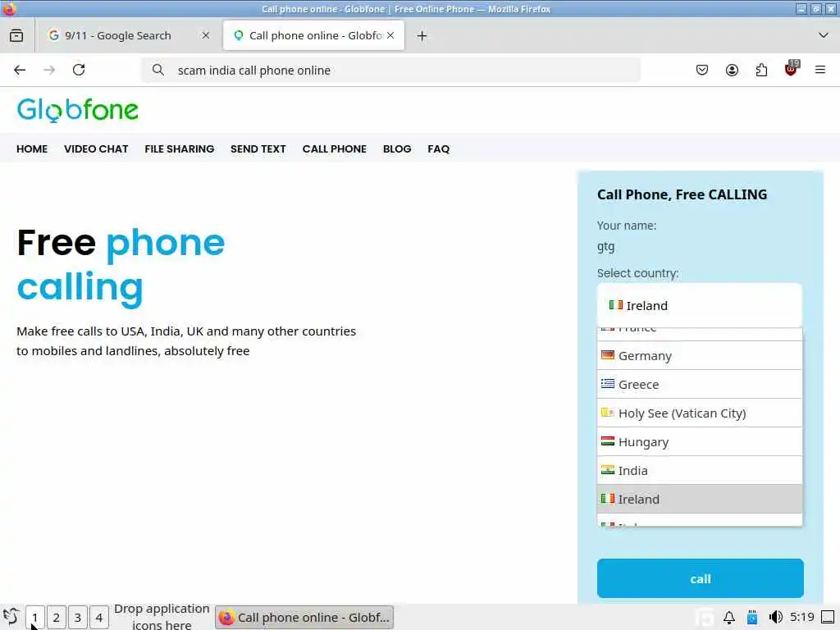Switch to workspace 3
The height and width of the screenshot is (630, 840).
(78, 618)
